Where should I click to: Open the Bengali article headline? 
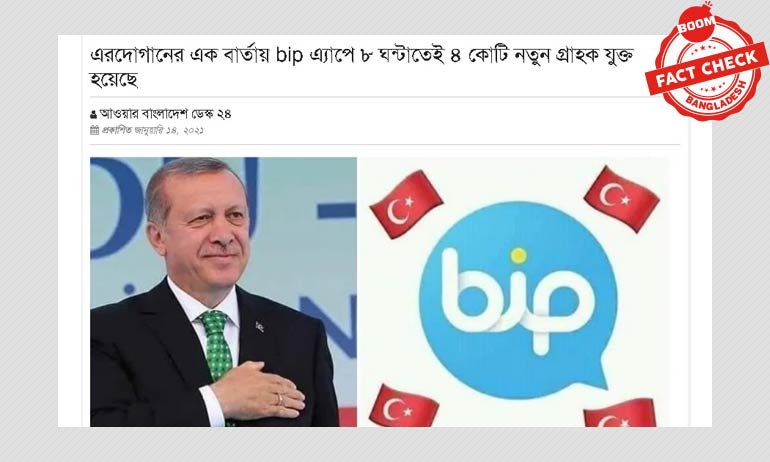[x=361, y=67]
